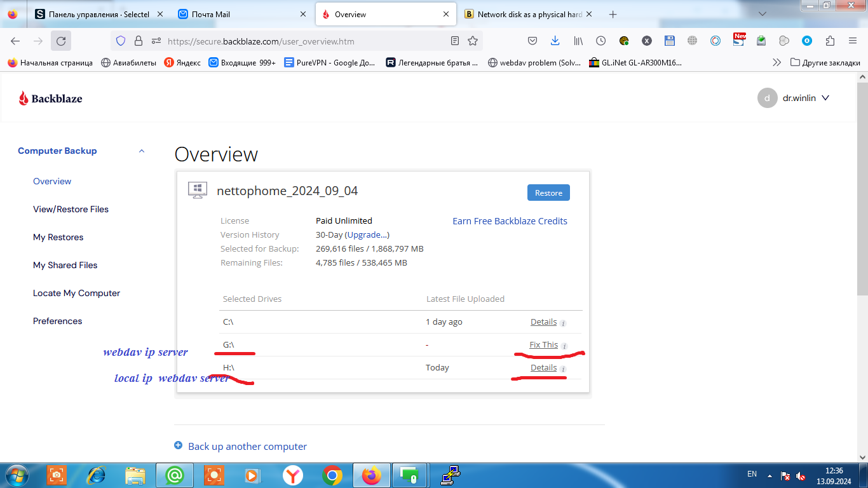Open the Яндекс bookmark
The image size is (868, 488).
coord(182,62)
